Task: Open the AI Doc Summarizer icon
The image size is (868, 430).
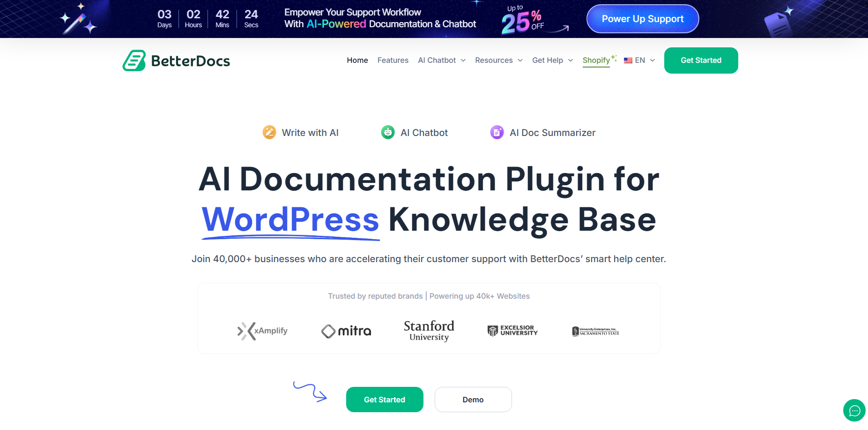Action: tap(497, 132)
